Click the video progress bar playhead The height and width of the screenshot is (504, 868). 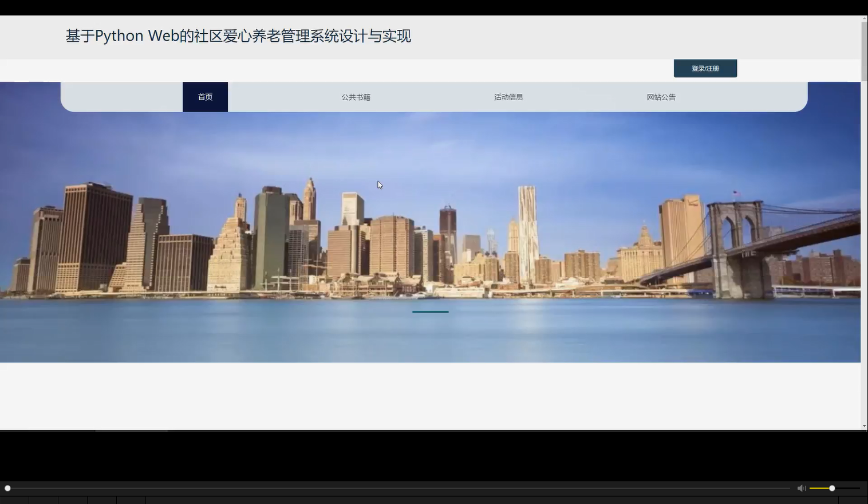tap(7, 488)
